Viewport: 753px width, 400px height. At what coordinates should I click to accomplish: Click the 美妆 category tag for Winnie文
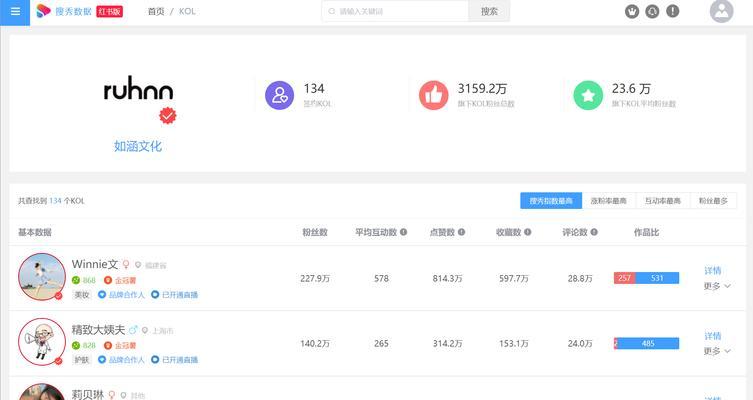coord(82,294)
